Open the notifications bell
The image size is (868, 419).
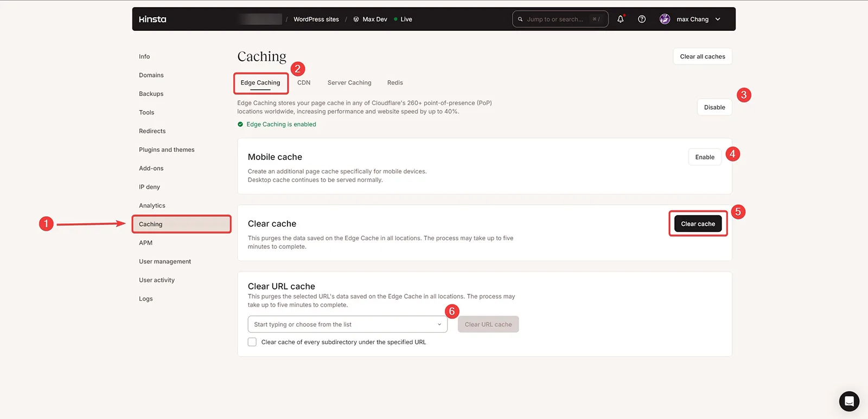click(x=621, y=19)
